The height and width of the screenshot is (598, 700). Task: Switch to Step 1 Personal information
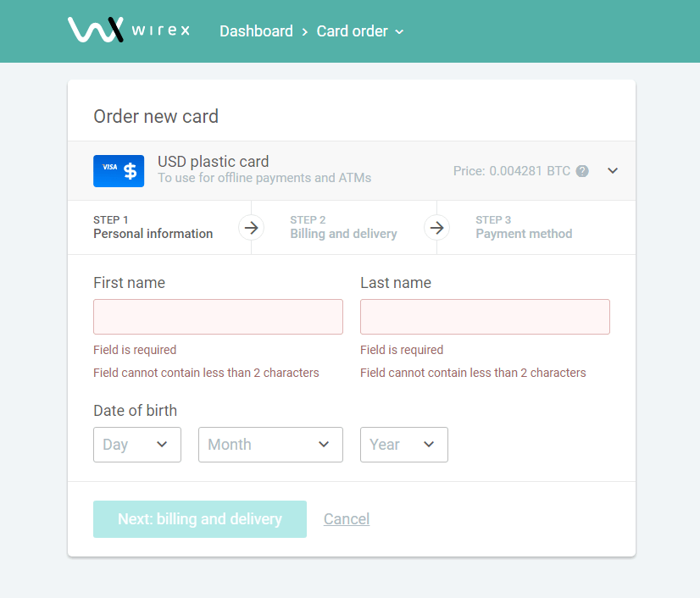point(153,227)
